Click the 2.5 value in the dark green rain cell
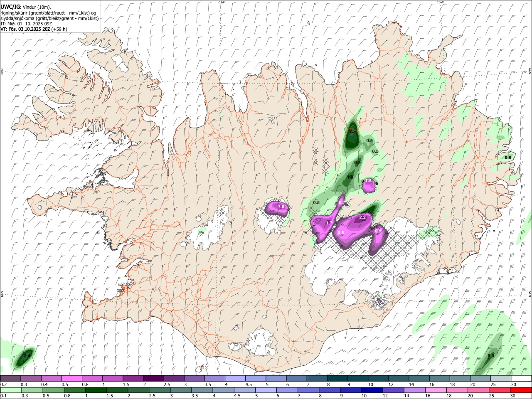The height and width of the screenshot is (399, 532). 352,131
